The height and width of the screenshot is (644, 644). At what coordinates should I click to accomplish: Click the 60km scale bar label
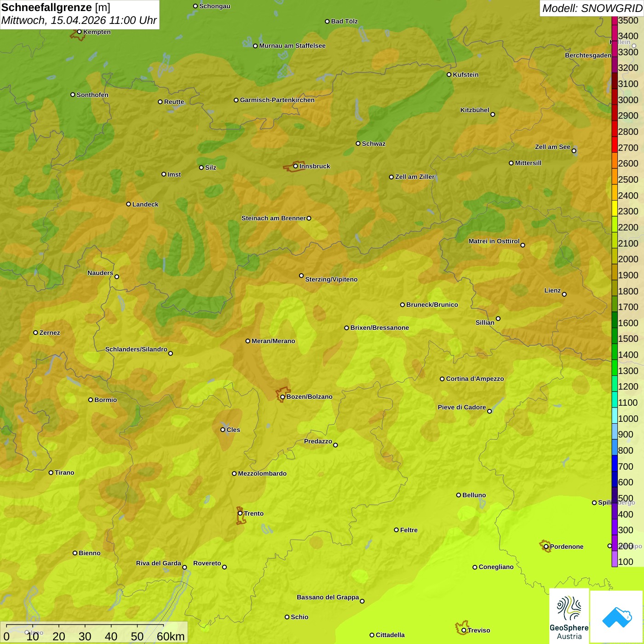[171, 636]
